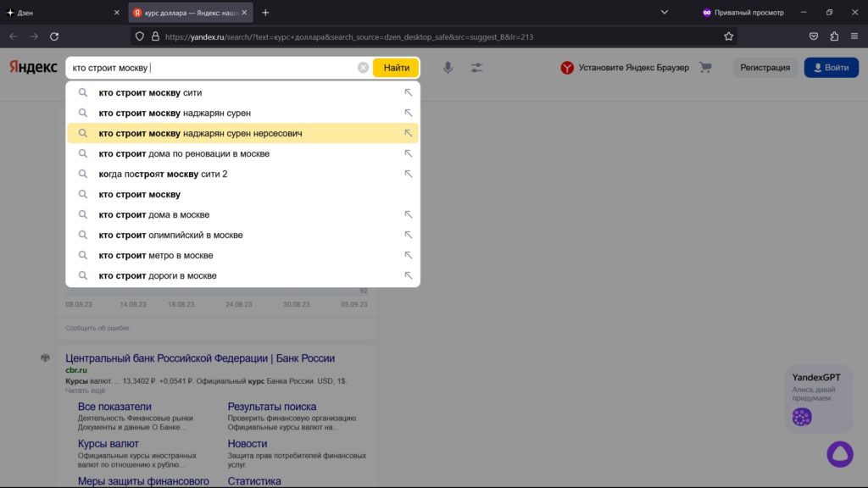The image size is (868, 488).
Task: Select suggestion 'когда построят москву сити 2'
Action: coord(242,174)
